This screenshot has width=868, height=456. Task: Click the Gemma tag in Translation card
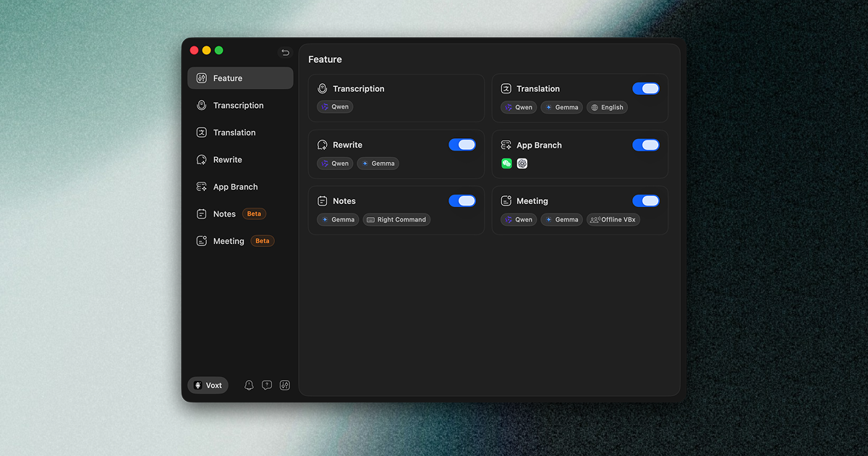(x=561, y=107)
